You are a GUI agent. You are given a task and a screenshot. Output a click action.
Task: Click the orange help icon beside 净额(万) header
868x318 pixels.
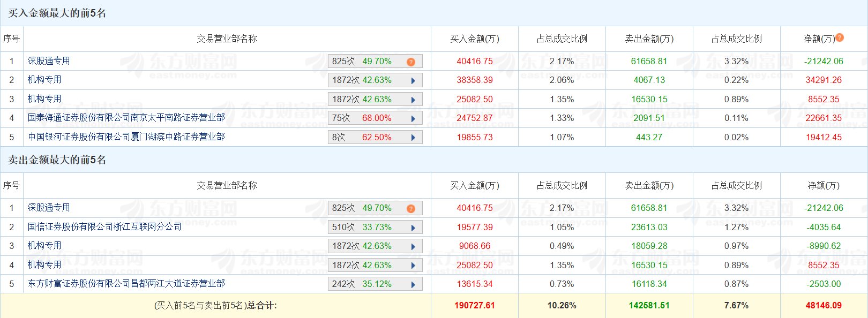(x=840, y=37)
